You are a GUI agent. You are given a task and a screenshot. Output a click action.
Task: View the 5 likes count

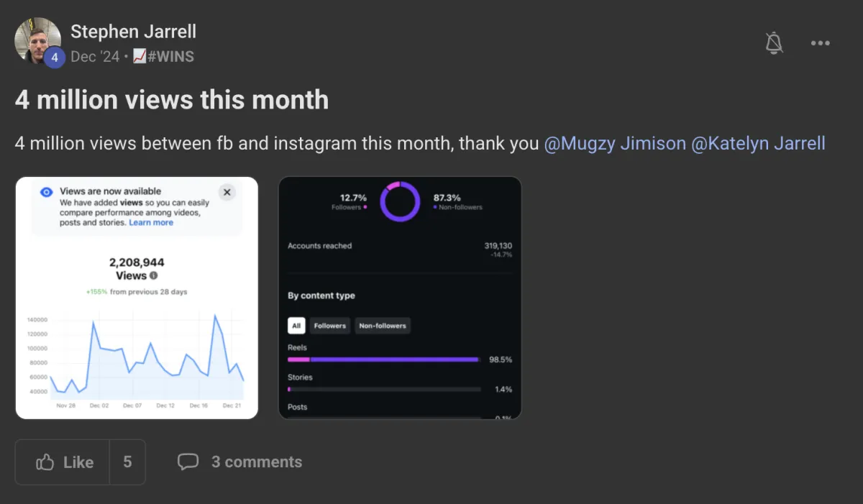tap(127, 462)
